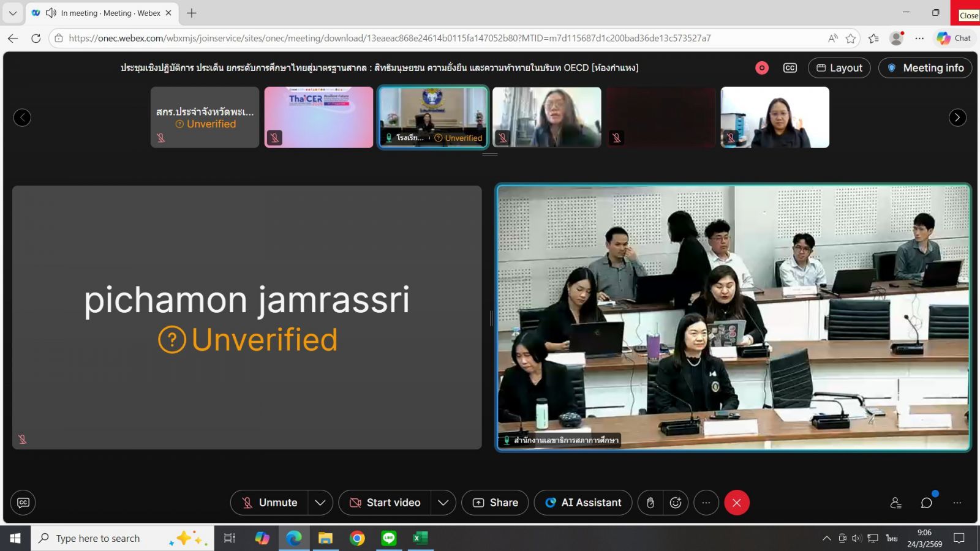Open the Layout options

coord(839,68)
